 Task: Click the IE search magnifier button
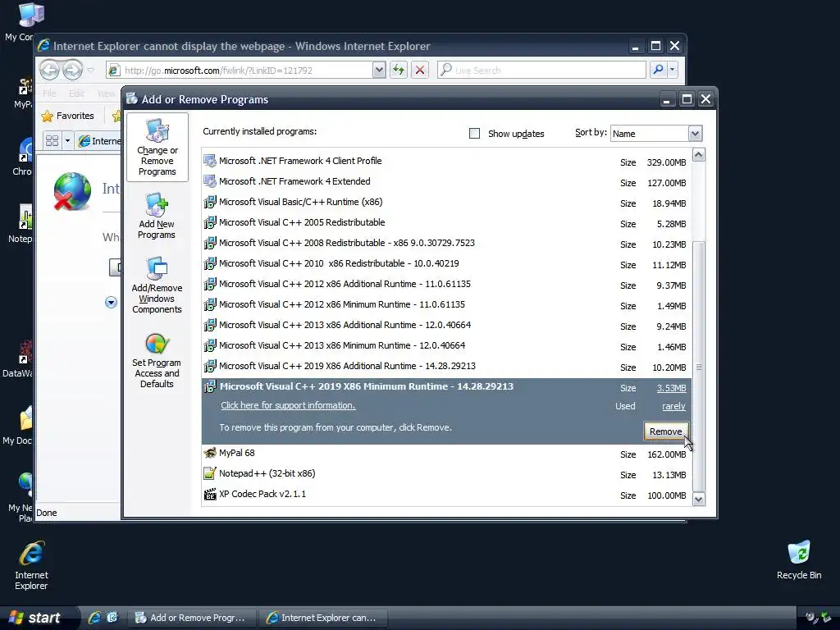click(658, 70)
